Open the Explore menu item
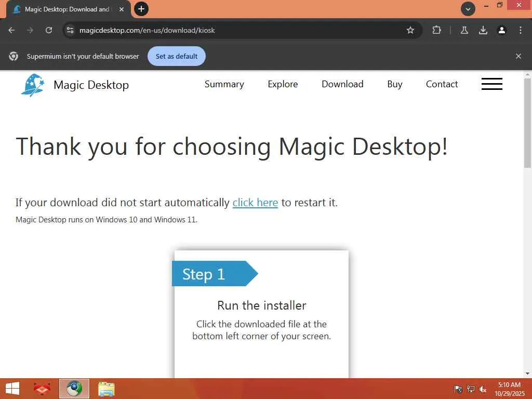532x399 pixels. point(283,84)
